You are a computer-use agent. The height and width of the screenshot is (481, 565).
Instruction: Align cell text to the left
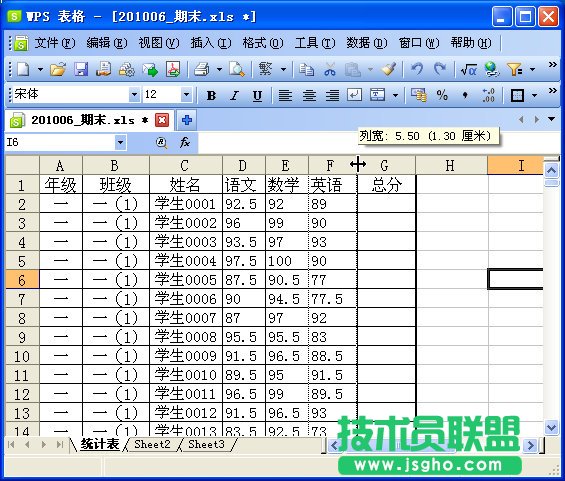[x=285, y=96]
